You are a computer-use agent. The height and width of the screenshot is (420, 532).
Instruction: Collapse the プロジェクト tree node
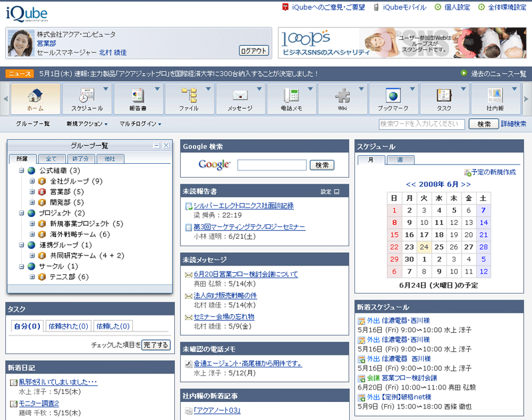pos(21,213)
